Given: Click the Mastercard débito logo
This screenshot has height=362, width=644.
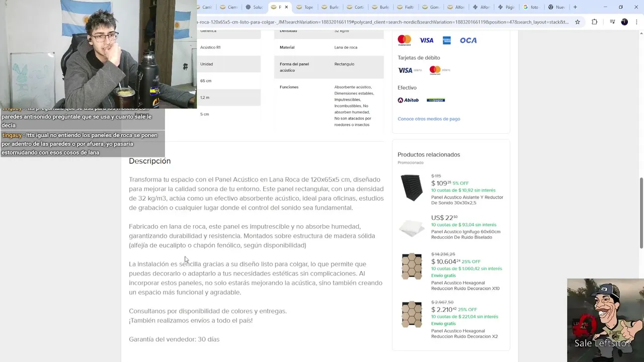Looking at the screenshot, I should 440,70.
